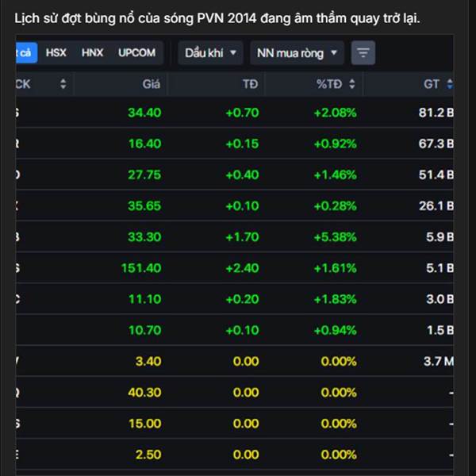This screenshot has height=476, width=476.
Task: Click percent change +5.38%
Action: 335,236
